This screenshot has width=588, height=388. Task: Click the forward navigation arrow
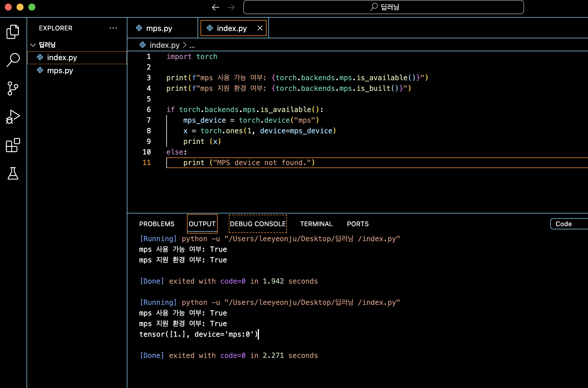231,7
